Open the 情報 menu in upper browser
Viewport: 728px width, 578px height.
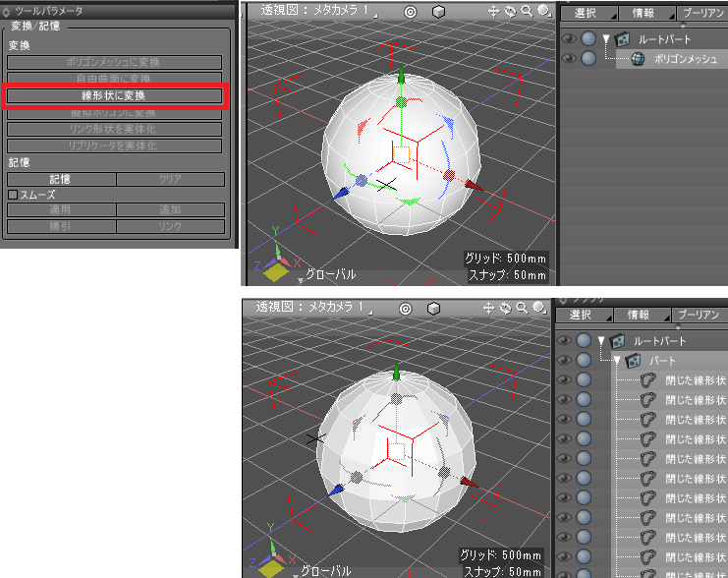coord(646,13)
